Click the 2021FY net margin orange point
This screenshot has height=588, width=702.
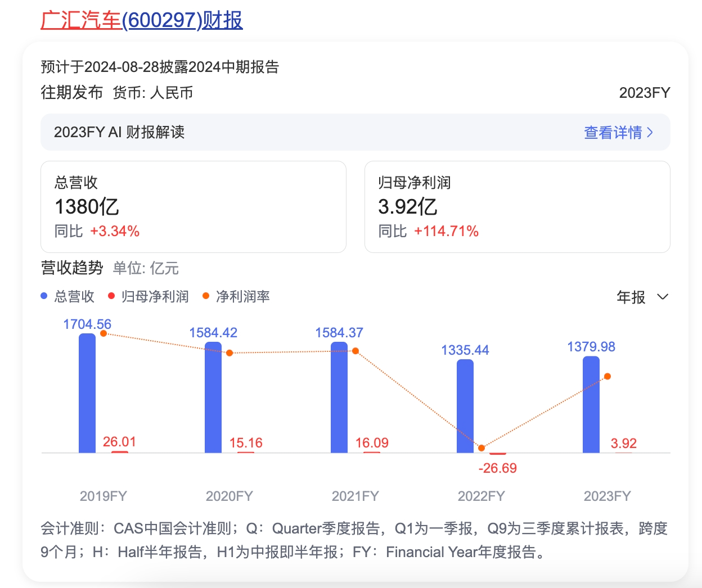pos(355,351)
